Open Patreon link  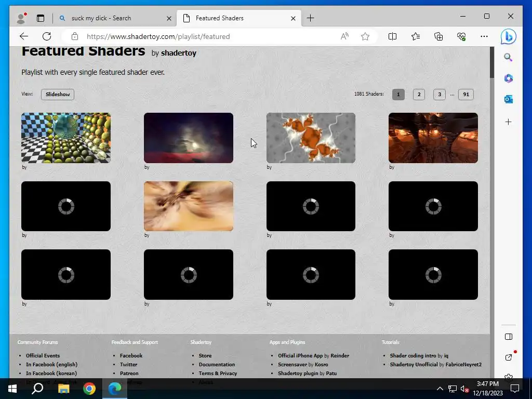click(129, 373)
